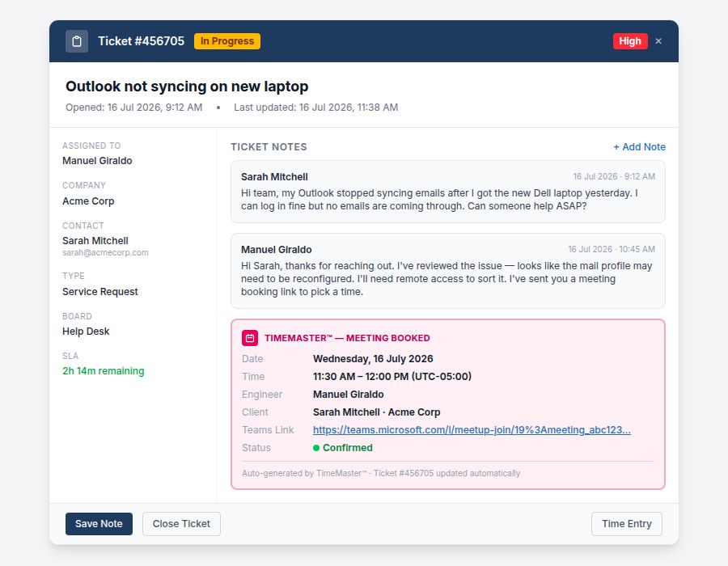Image resolution: width=728 pixels, height=566 pixels.
Task: Close the ticket
Action: click(x=181, y=524)
